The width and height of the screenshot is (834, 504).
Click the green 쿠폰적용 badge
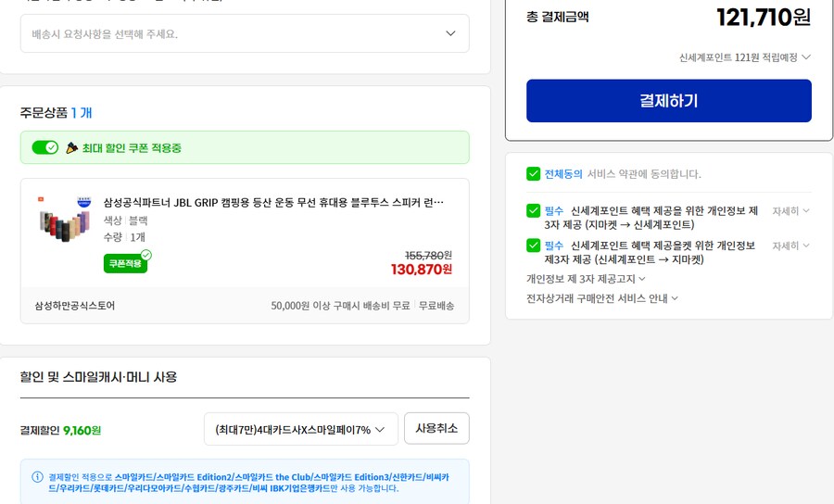[x=125, y=263]
